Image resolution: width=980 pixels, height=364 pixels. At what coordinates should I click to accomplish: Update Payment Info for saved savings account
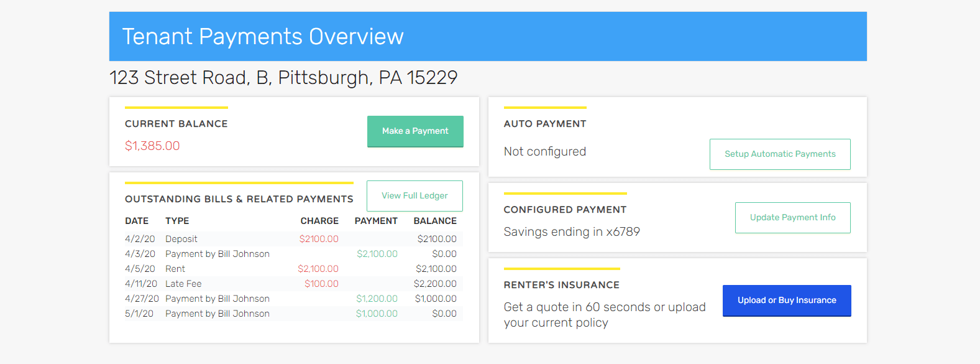(x=792, y=217)
